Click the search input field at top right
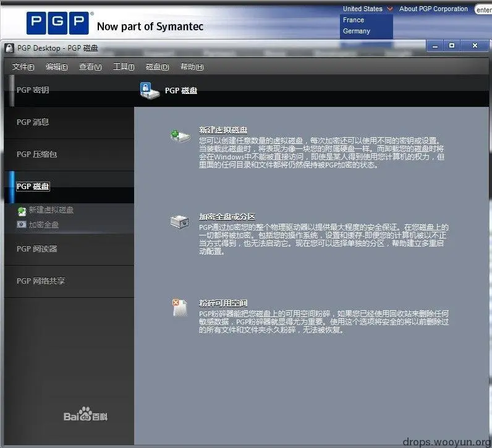The width and height of the screenshot is (492, 448). click(x=483, y=10)
